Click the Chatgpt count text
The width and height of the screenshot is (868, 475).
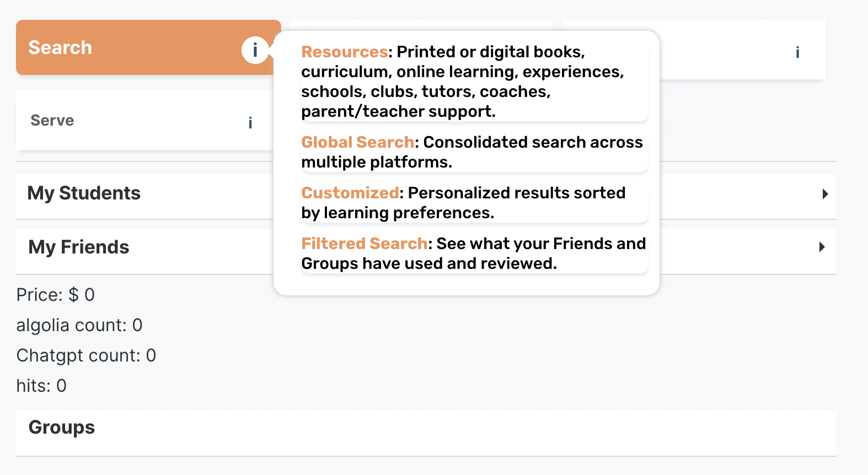coord(86,356)
